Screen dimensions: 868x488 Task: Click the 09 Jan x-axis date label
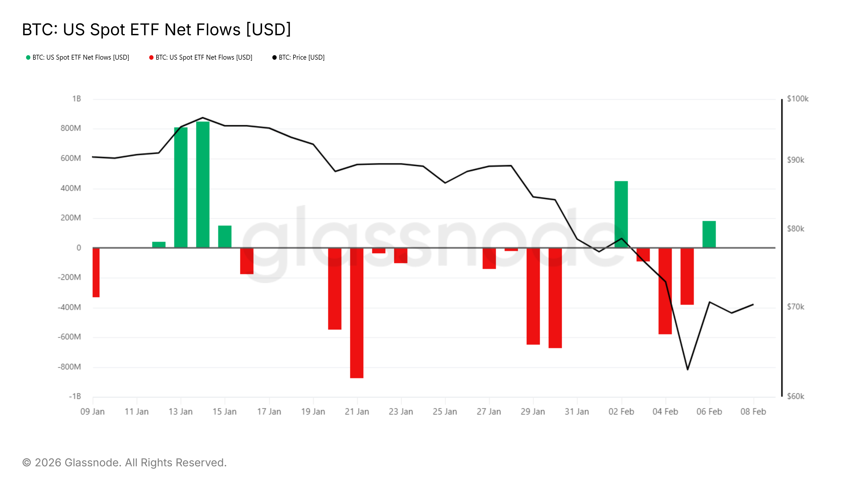click(x=92, y=412)
